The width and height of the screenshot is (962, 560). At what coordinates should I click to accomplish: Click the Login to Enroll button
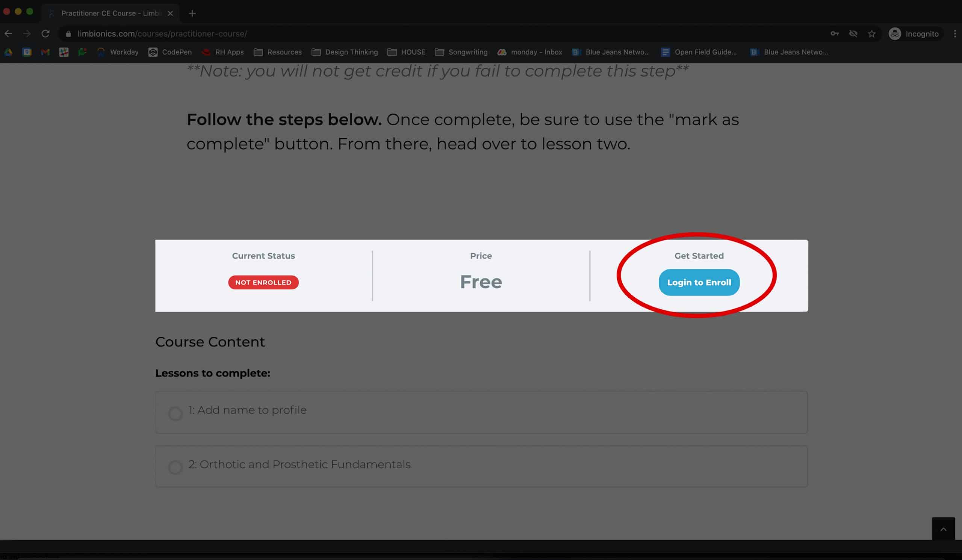pyautogui.click(x=699, y=283)
